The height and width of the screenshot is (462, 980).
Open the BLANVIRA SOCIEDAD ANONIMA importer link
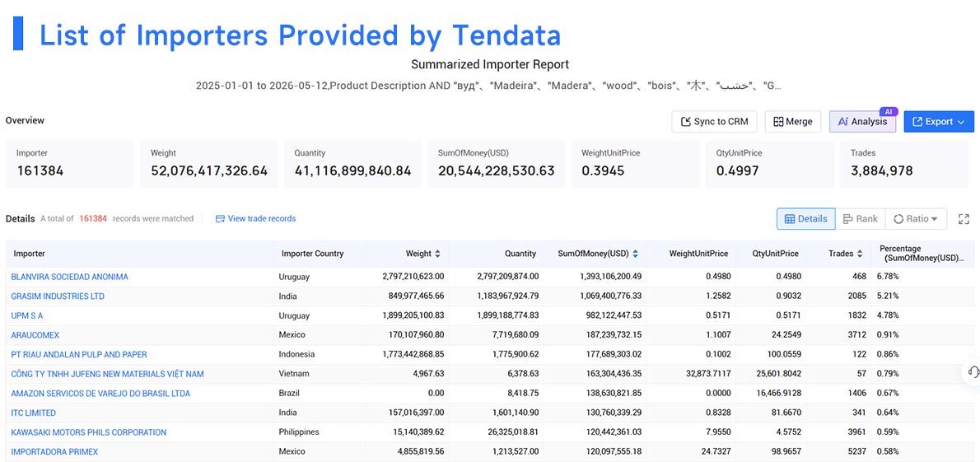pyautogui.click(x=69, y=277)
